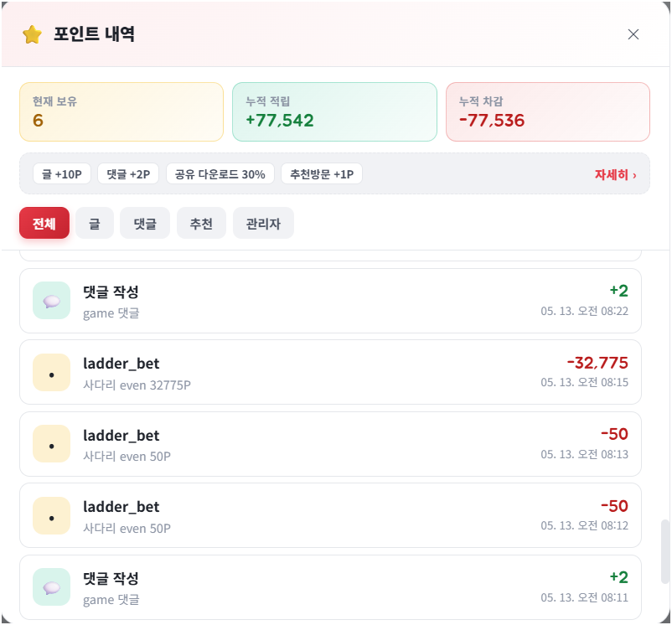Click the 추천방문 +1P chip
Viewport: 672px width, 625px height.
click(x=322, y=174)
